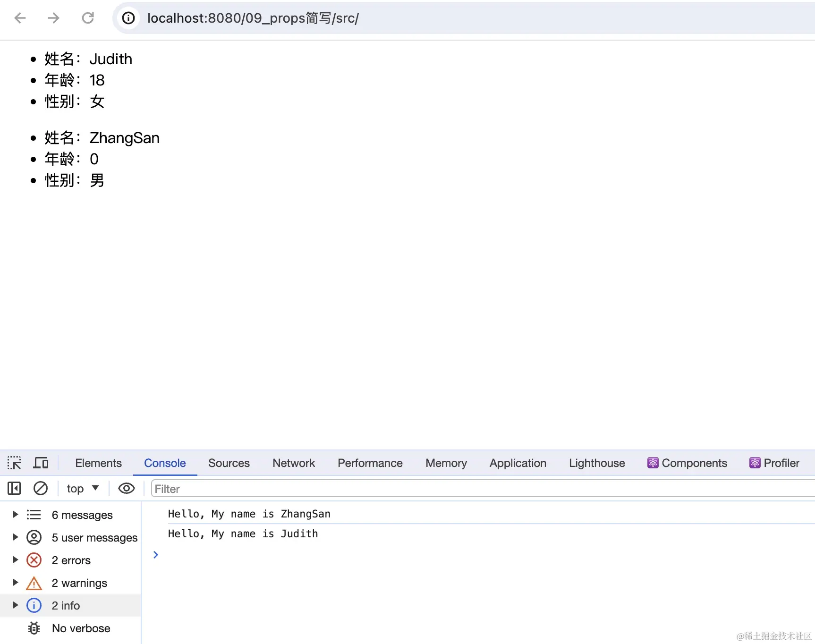Show only the 2 errors
Image resolution: width=815 pixels, height=644 pixels.
click(71, 560)
